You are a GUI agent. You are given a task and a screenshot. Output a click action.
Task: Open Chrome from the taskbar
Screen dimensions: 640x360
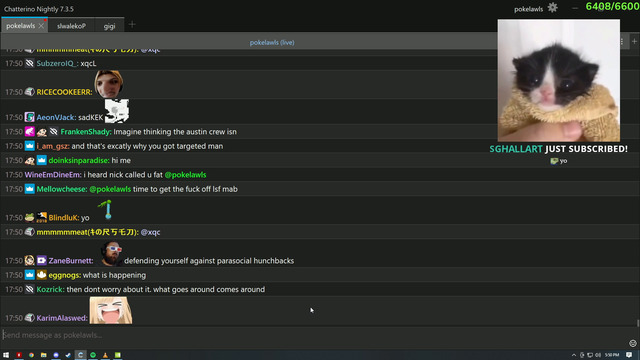(31, 355)
